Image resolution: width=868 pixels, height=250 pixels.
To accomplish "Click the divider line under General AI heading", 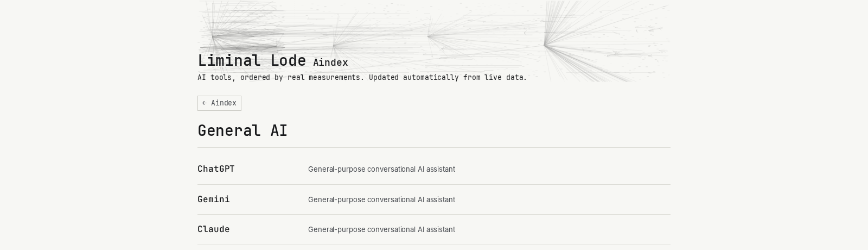I will (x=434, y=147).
